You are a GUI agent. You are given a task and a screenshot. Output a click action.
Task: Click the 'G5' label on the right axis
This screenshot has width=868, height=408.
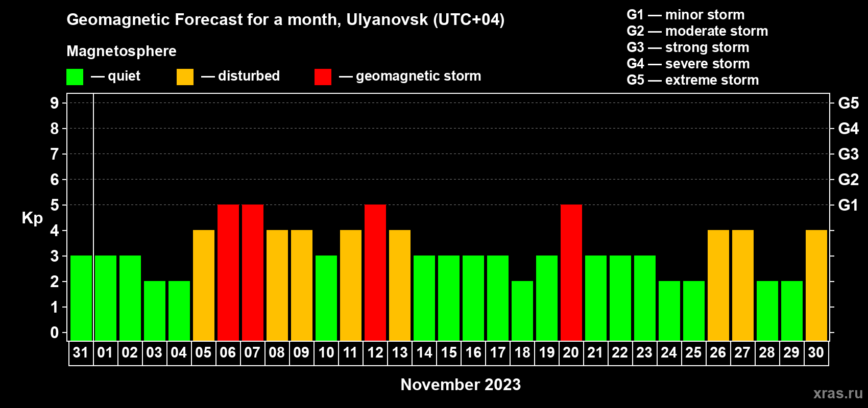(849, 103)
